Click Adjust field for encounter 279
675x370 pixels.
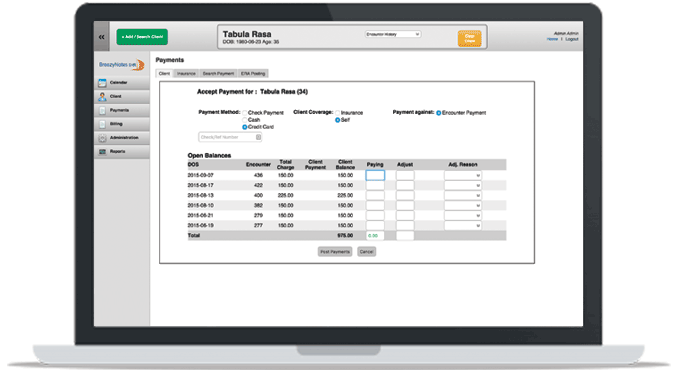(x=405, y=215)
